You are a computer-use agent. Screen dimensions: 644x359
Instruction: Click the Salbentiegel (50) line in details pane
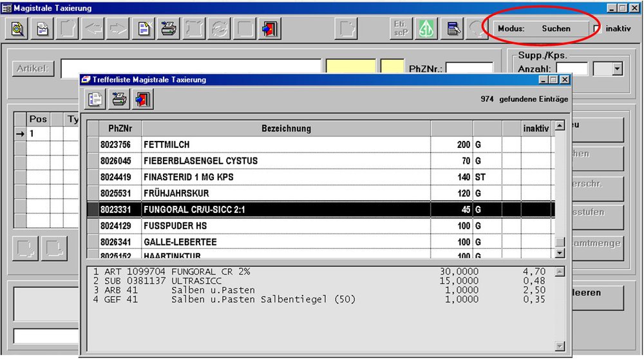tap(319, 300)
